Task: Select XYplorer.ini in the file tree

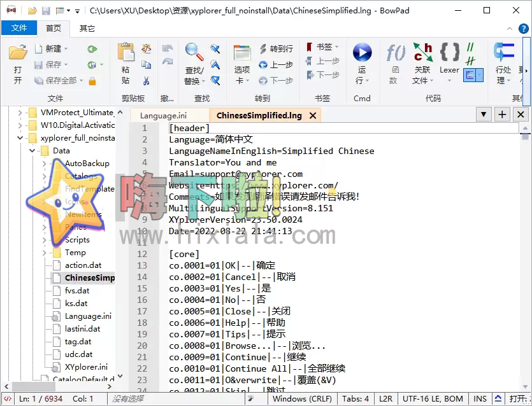Action: click(86, 367)
